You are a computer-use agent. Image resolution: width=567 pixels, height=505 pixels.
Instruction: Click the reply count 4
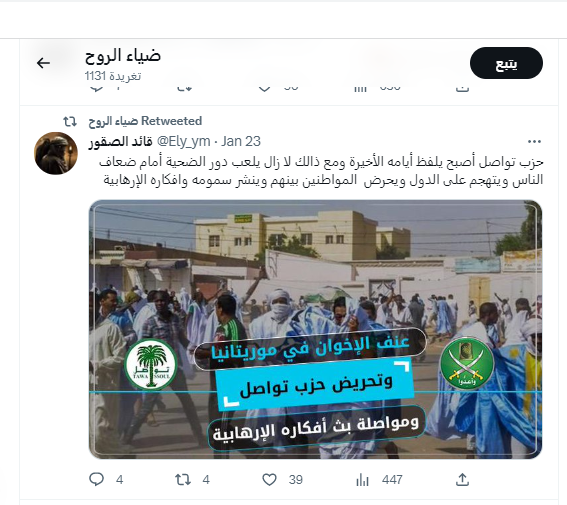click(120, 480)
